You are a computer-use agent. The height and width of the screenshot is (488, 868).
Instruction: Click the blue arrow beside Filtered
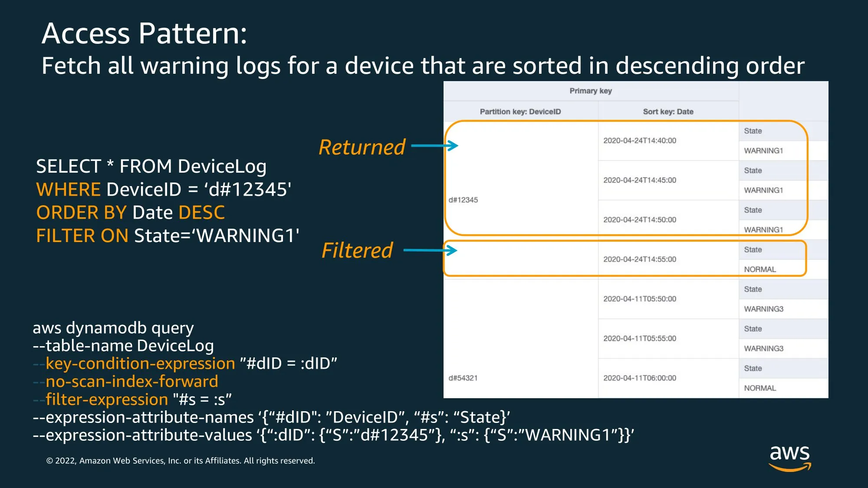point(430,250)
